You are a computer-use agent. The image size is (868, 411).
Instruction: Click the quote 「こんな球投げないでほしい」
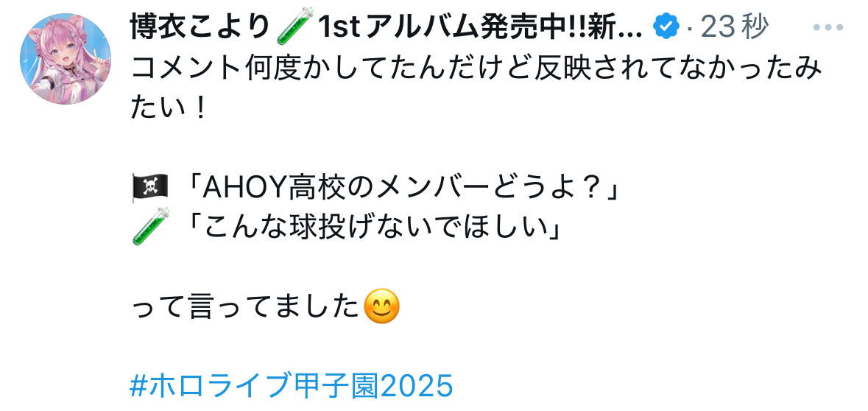point(370,227)
